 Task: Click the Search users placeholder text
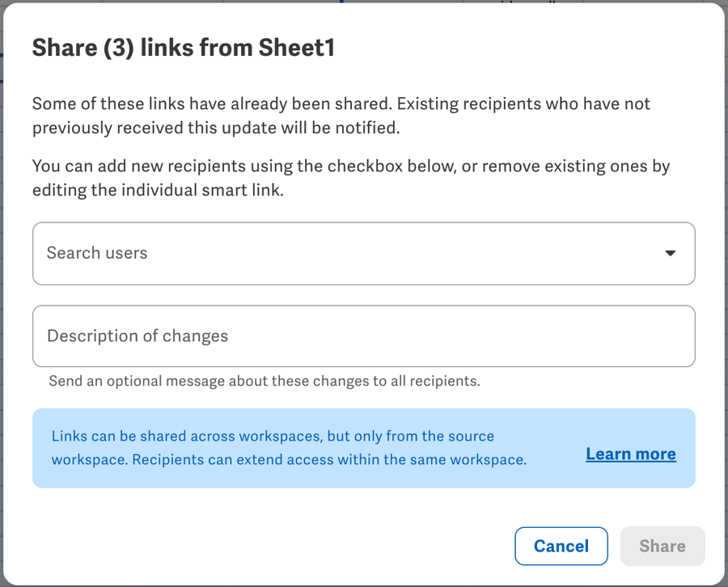97,253
